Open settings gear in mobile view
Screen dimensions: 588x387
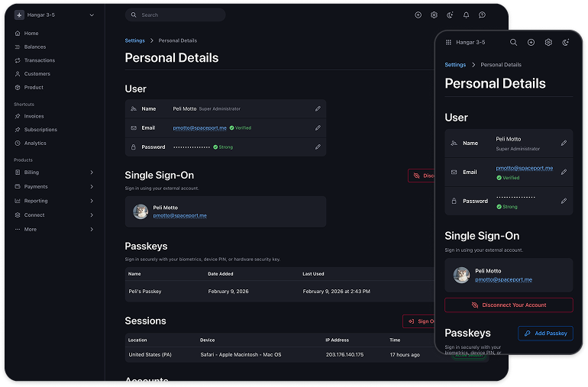point(548,43)
